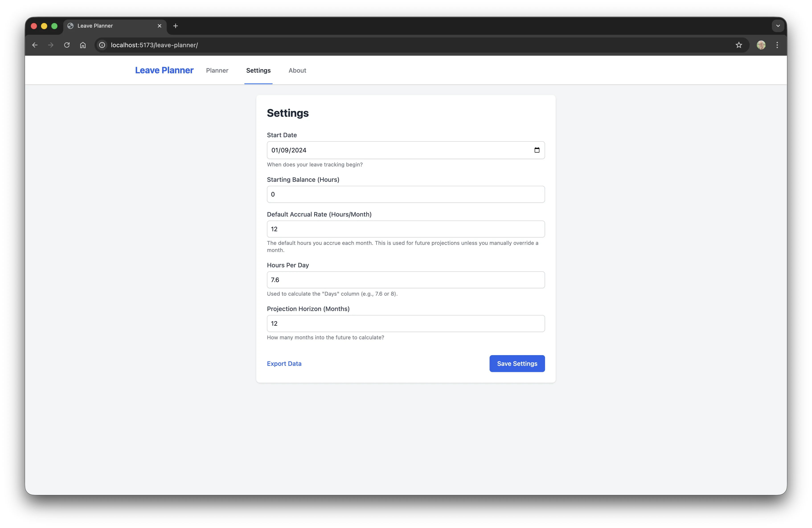Image resolution: width=812 pixels, height=528 pixels.
Task: Focus the Default Accrual Rate field
Action: [x=406, y=229]
